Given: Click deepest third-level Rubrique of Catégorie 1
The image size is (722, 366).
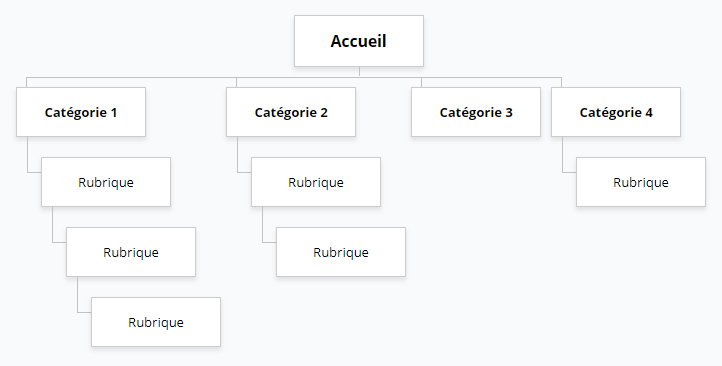Looking at the screenshot, I should [156, 322].
